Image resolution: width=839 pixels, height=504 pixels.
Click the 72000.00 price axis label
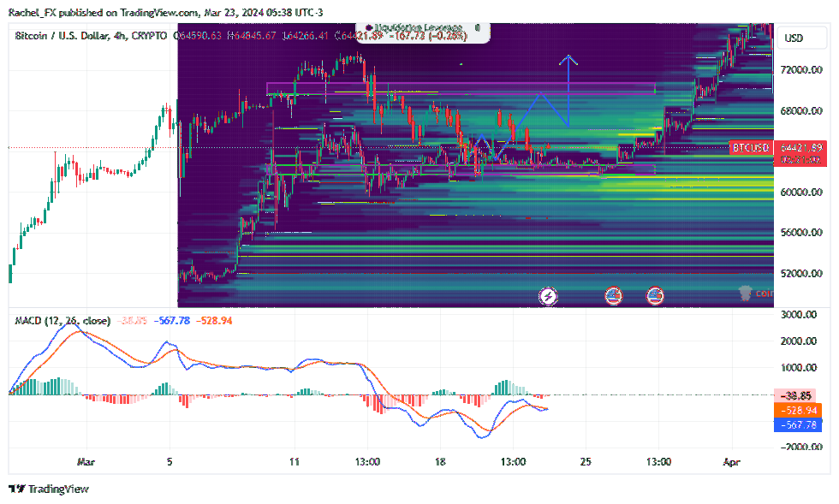point(801,70)
